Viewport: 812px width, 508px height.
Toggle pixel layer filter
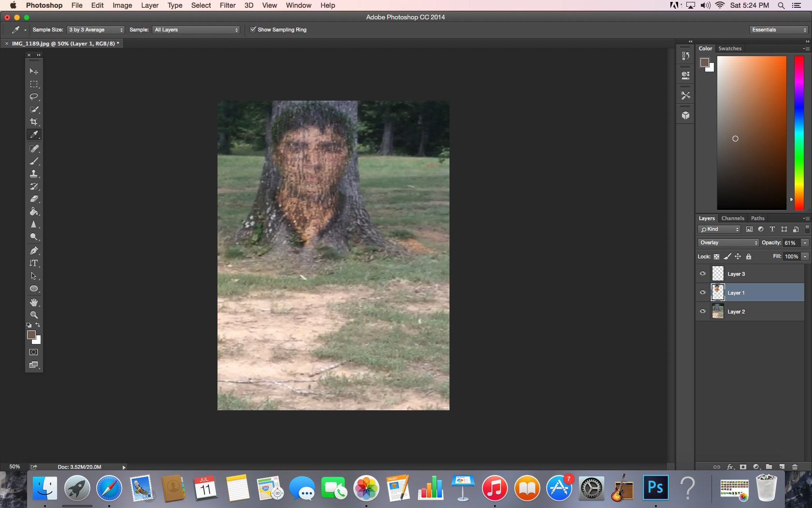[x=749, y=229]
